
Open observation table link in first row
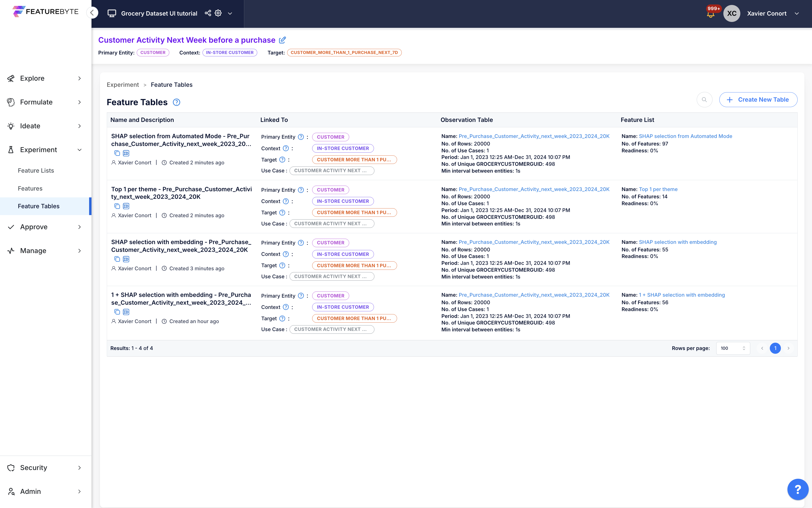(x=534, y=136)
